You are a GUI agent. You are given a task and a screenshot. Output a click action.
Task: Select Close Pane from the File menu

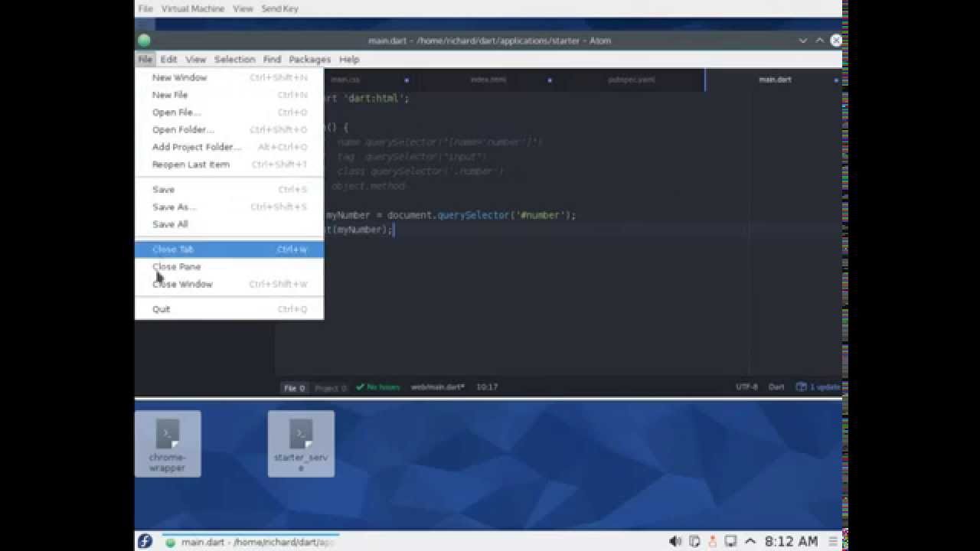click(229, 266)
